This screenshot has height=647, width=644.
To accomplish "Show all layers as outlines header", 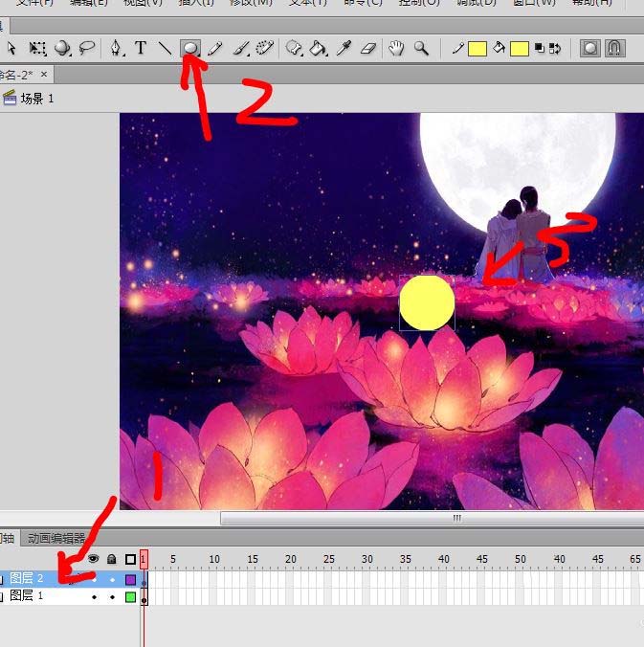I will pyautogui.click(x=130, y=559).
